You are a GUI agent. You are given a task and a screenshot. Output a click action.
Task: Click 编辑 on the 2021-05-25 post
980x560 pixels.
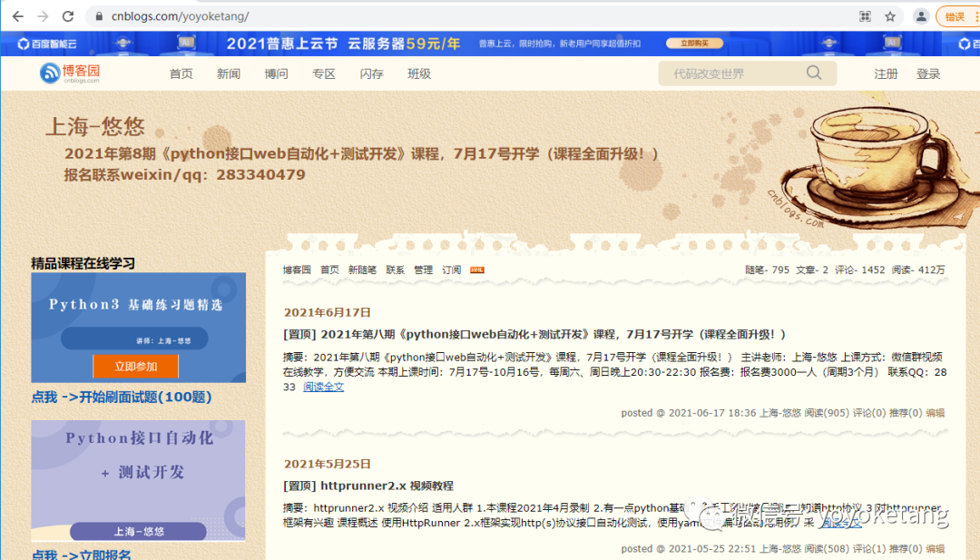point(935,549)
